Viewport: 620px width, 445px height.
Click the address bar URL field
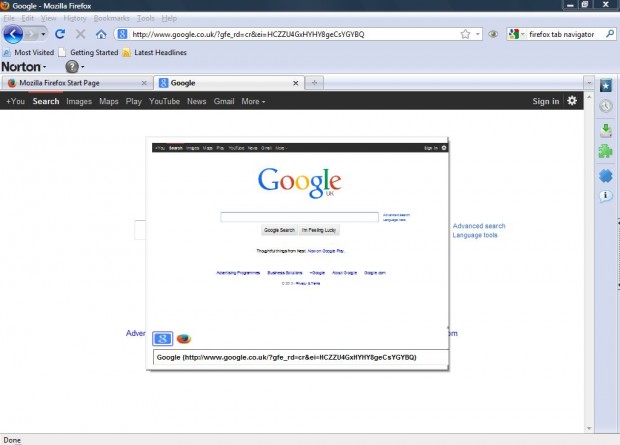click(293, 34)
